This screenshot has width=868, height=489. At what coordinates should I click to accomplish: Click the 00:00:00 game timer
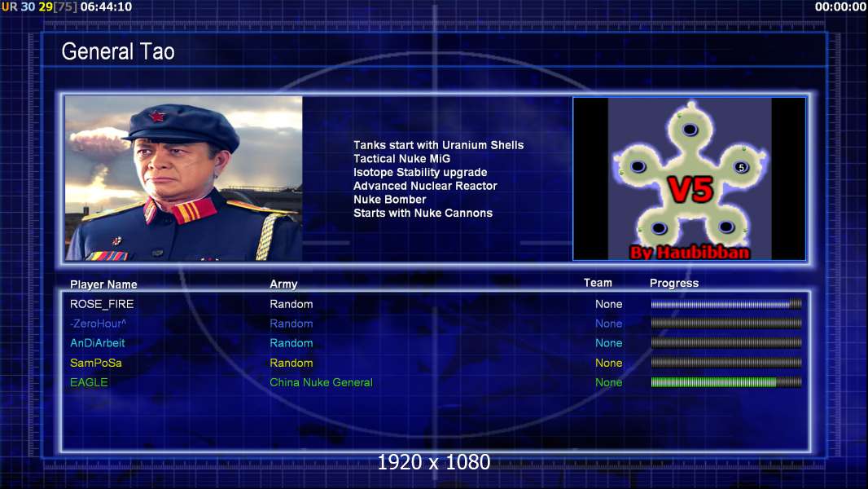840,7
